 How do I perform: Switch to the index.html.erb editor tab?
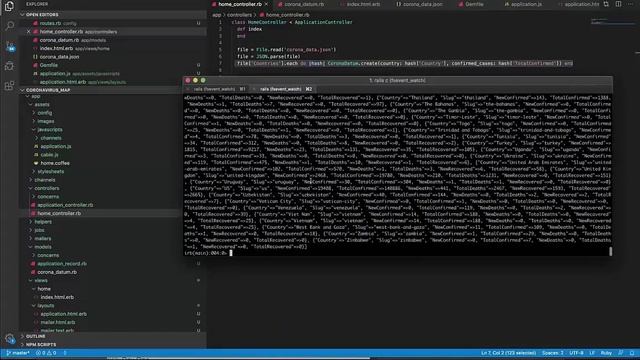click(x=363, y=4)
